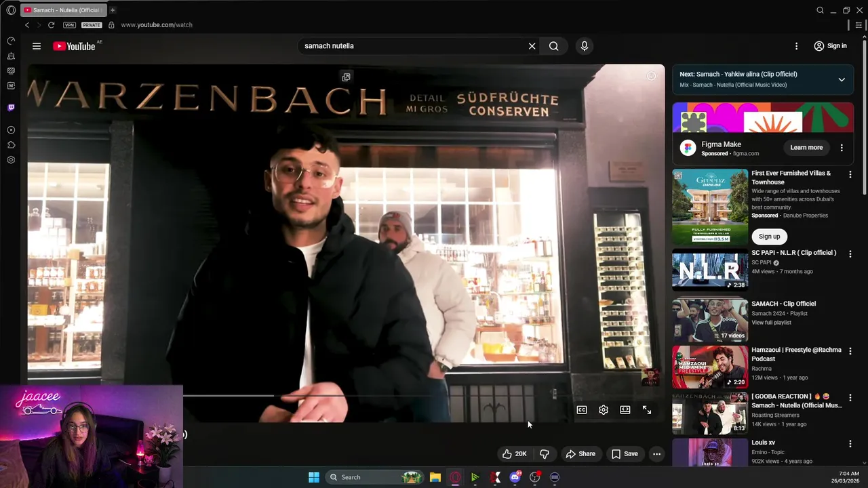The width and height of the screenshot is (868, 488).
Task: Go back to the previous page
Action: click(27, 25)
